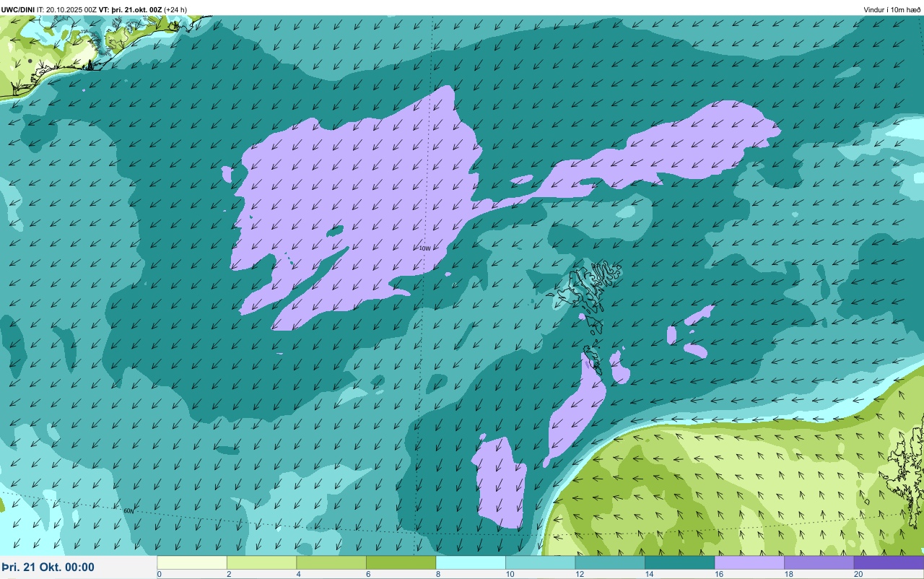Click the legend scale value '20'
Image resolution: width=924 pixels, height=579 pixels.
click(857, 574)
